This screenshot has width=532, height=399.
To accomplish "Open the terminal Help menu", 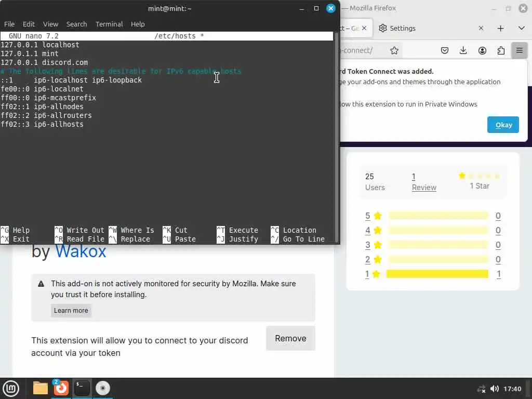I will tap(138, 24).
